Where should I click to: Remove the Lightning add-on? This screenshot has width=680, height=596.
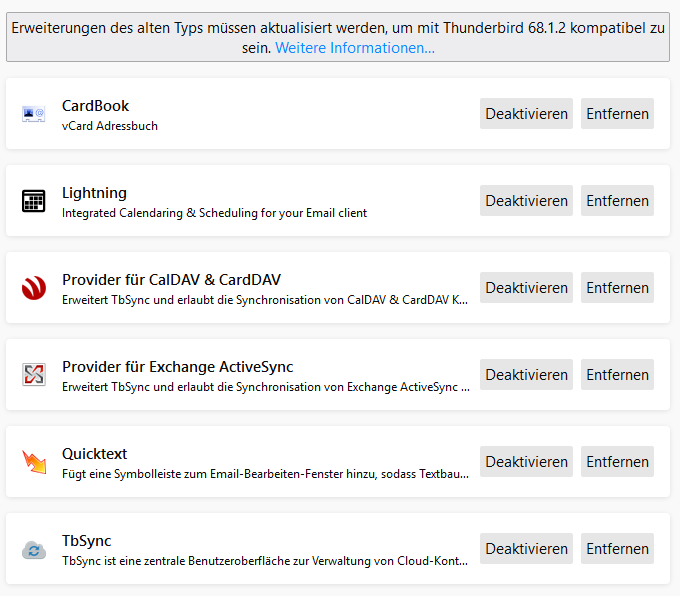point(617,201)
